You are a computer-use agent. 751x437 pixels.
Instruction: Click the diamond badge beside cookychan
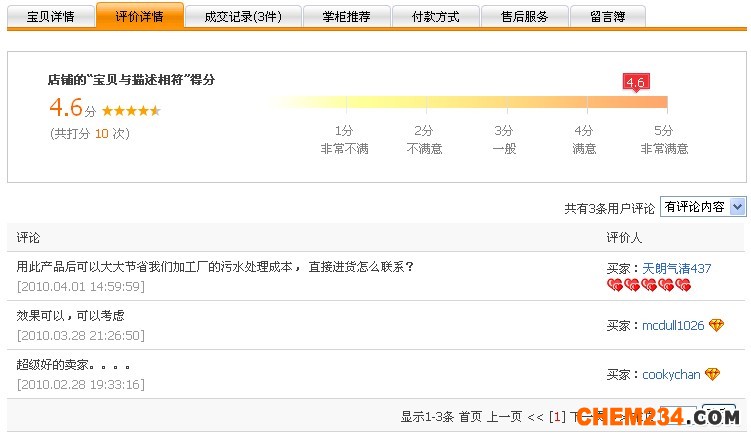coord(712,375)
